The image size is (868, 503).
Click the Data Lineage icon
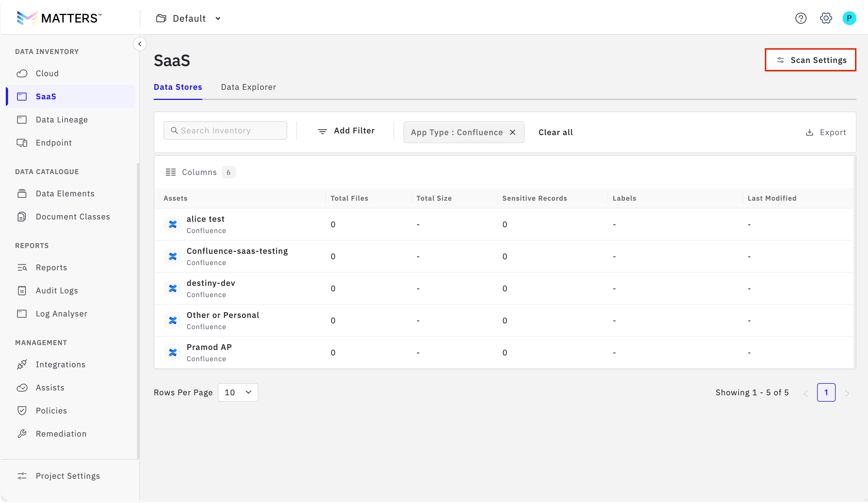tap(22, 120)
